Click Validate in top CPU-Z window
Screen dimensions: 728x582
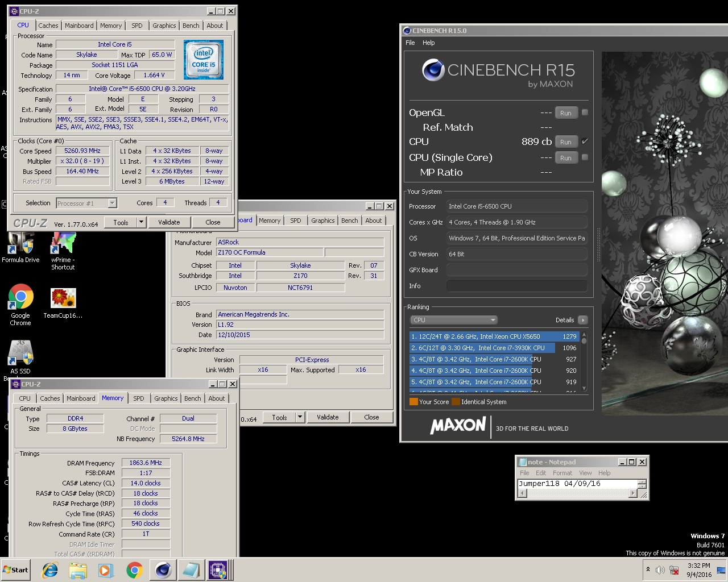click(169, 222)
